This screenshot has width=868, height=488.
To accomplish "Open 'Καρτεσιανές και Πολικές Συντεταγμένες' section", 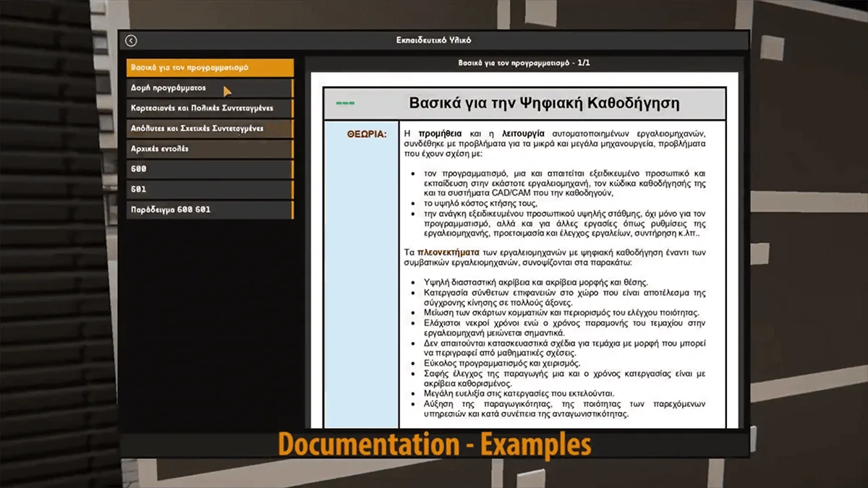I will pos(210,108).
